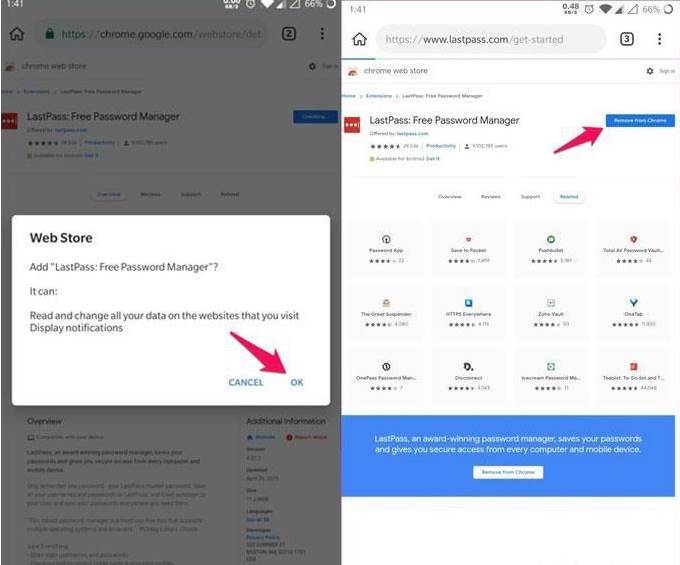Tap CANCEL in the Web Store dialog
680x565 pixels.
246,382
